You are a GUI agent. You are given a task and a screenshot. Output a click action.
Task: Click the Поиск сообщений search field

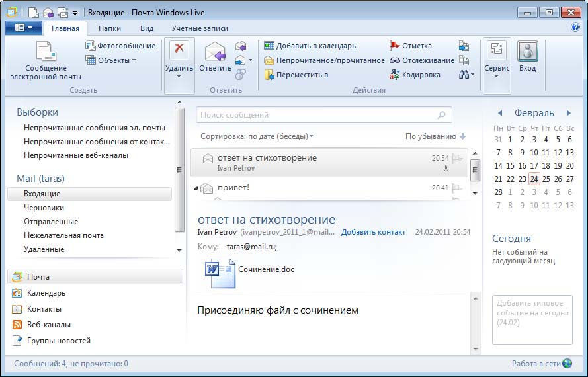pos(323,115)
